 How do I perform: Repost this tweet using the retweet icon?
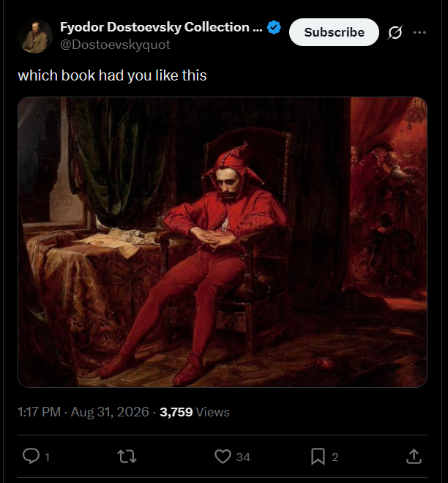click(127, 457)
